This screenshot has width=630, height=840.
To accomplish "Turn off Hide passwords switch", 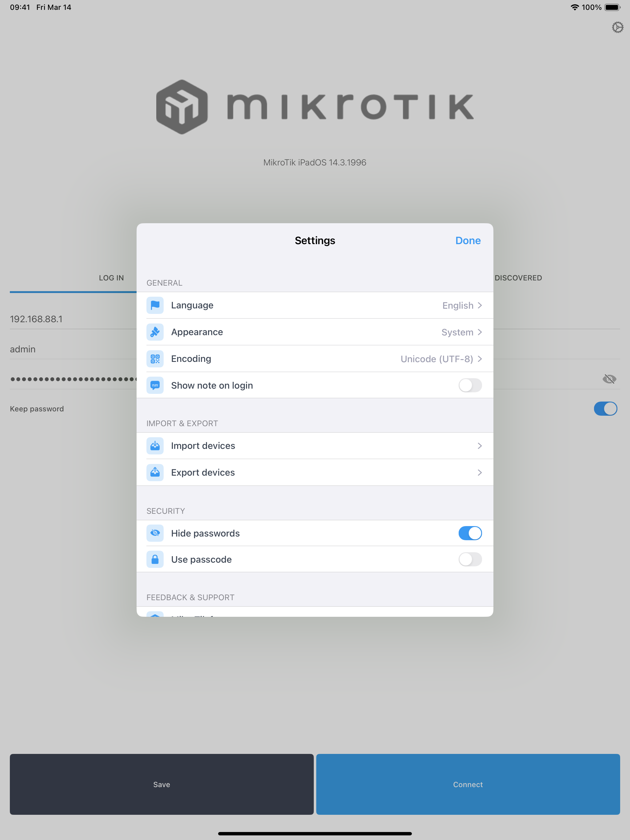I will [x=470, y=533].
